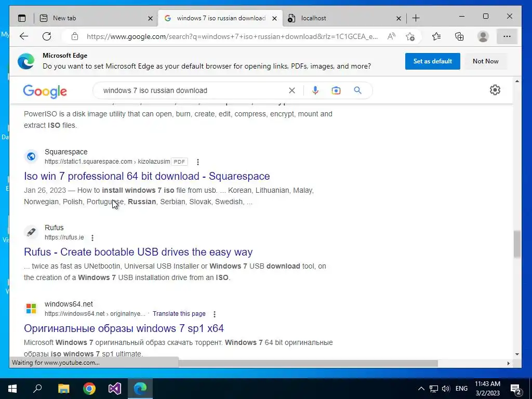This screenshot has height=399, width=532.
Task: Open Windows Start menu
Action: [12, 389]
